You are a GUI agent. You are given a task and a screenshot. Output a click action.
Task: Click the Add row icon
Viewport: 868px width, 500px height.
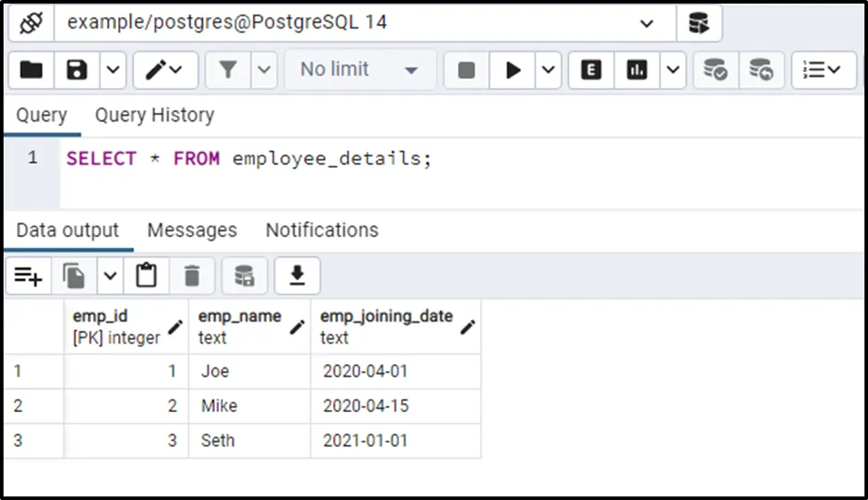tap(28, 277)
